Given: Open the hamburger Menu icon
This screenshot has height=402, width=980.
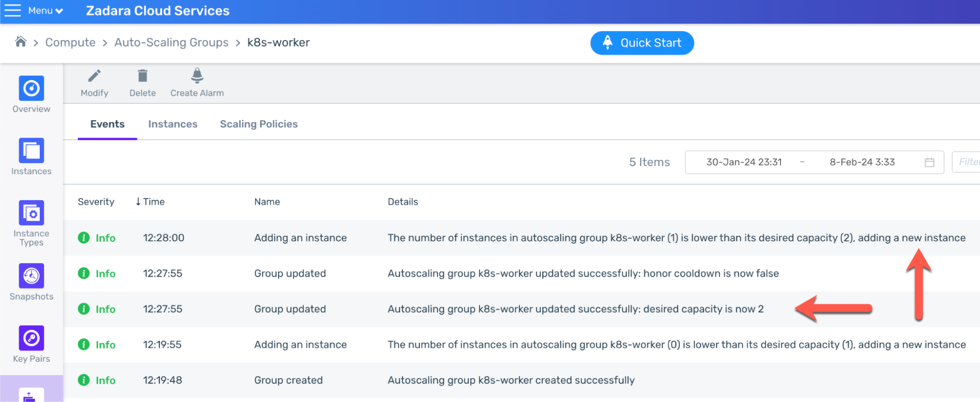Looking at the screenshot, I should point(13,10).
